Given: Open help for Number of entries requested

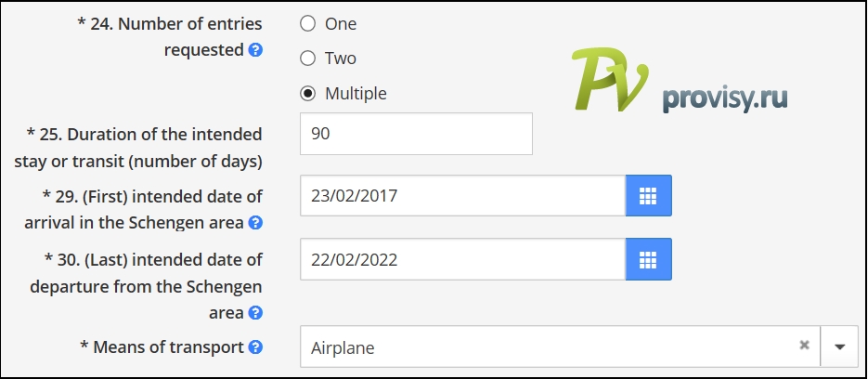Looking at the screenshot, I should click(x=255, y=50).
